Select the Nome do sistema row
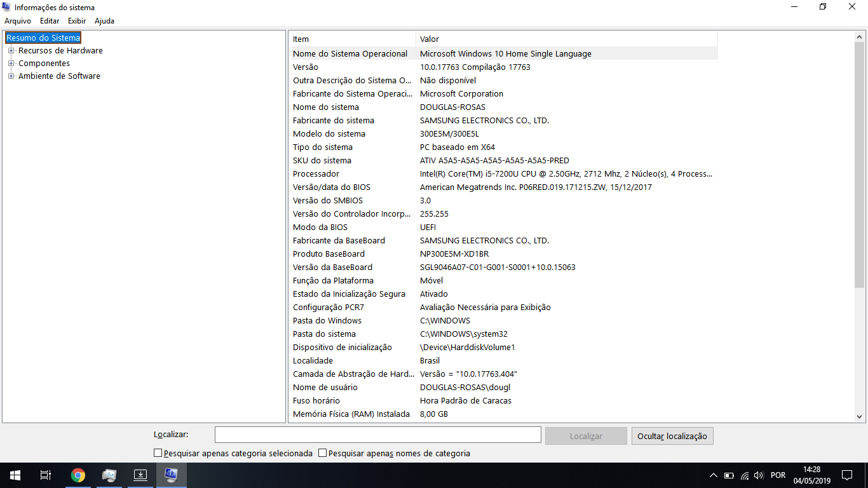868x488 pixels. [x=503, y=107]
